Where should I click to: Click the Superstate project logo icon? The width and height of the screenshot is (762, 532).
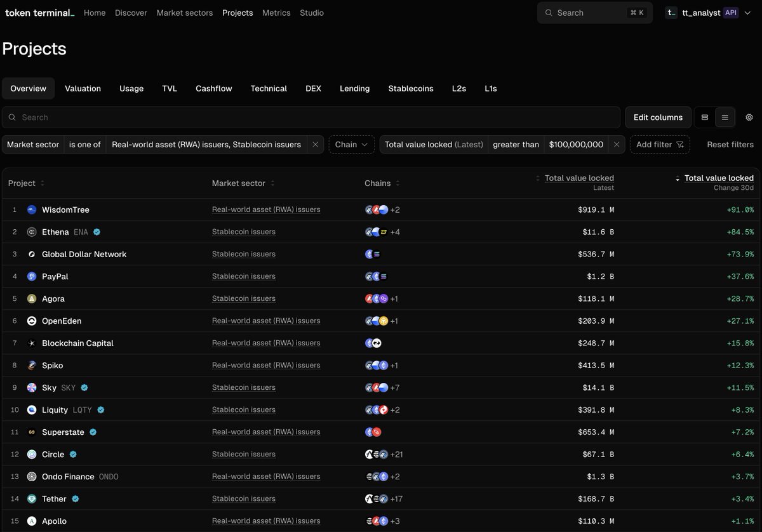[32, 432]
